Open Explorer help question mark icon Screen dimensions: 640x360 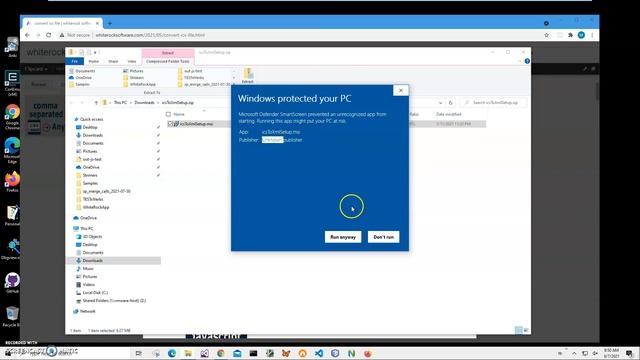tap(527, 61)
